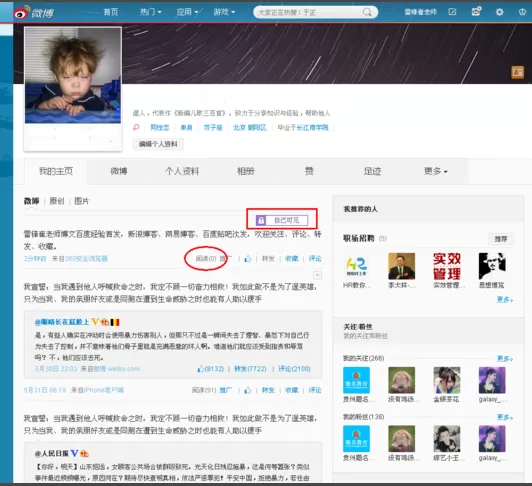Screen dimensions: 532x486
Task: Click 转发(7722) in the quoted post
Action: [x=250, y=369]
